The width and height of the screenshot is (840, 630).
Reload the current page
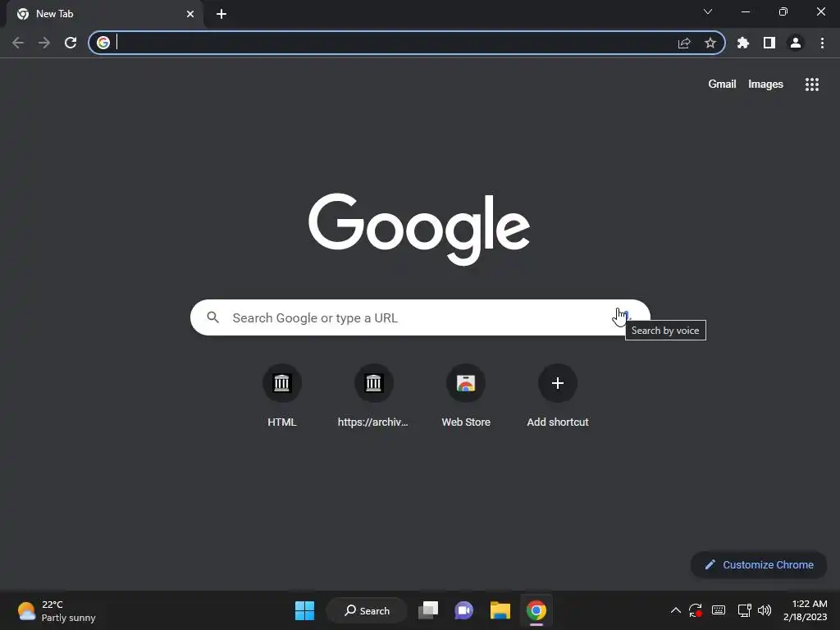[x=71, y=43]
